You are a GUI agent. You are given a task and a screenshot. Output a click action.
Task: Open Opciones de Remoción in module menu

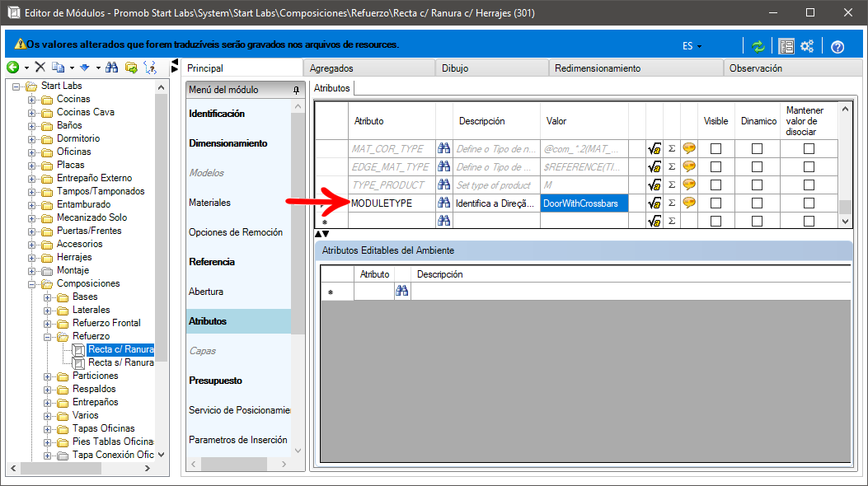(236, 232)
